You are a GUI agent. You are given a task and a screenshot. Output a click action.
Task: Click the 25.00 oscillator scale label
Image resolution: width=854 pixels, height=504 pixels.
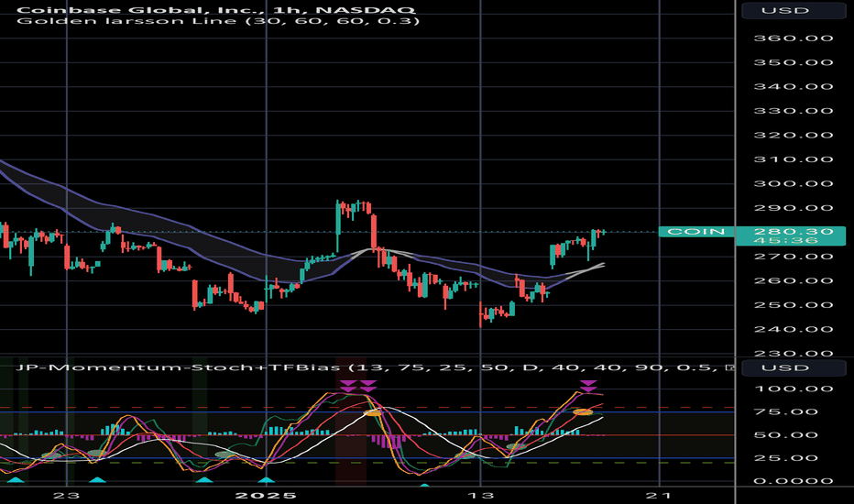coord(793,458)
